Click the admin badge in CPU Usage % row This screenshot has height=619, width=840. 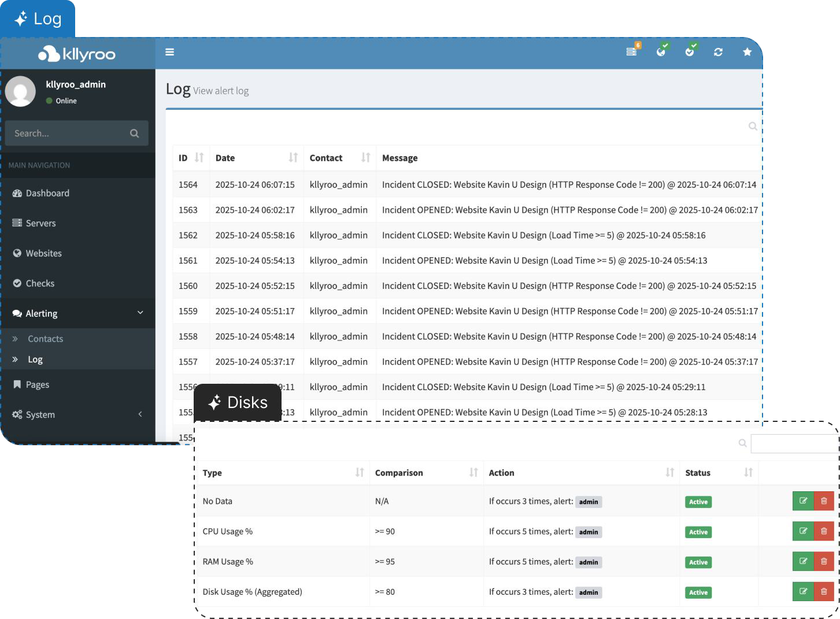tap(589, 532)
